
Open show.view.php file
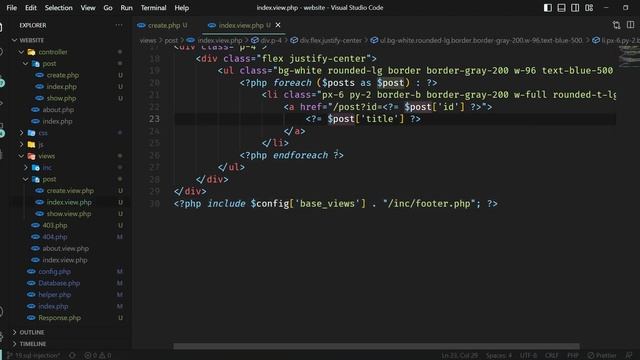pos(69,214)
